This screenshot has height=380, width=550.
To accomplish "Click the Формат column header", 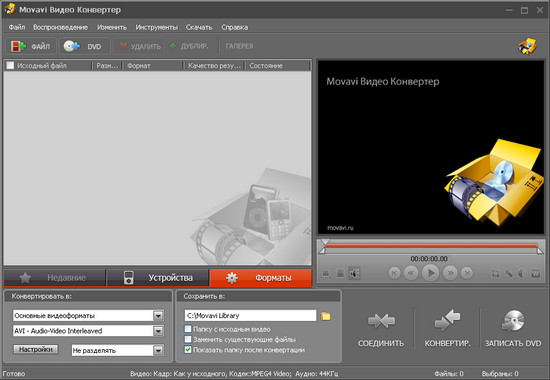I will coord(153,66).
